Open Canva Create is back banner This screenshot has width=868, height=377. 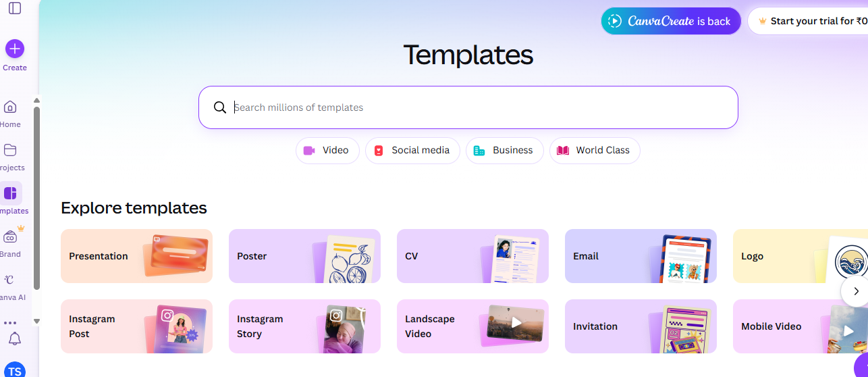671,21
